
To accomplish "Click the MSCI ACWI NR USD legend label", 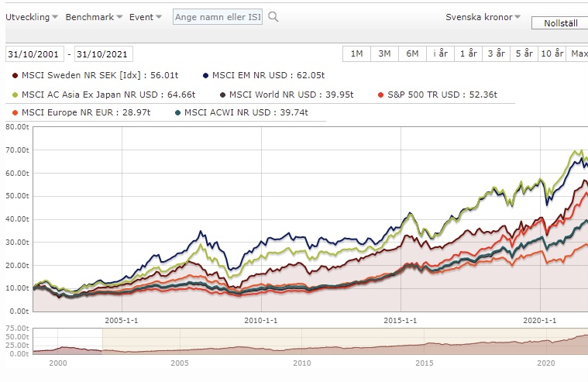I will (246, 112).
